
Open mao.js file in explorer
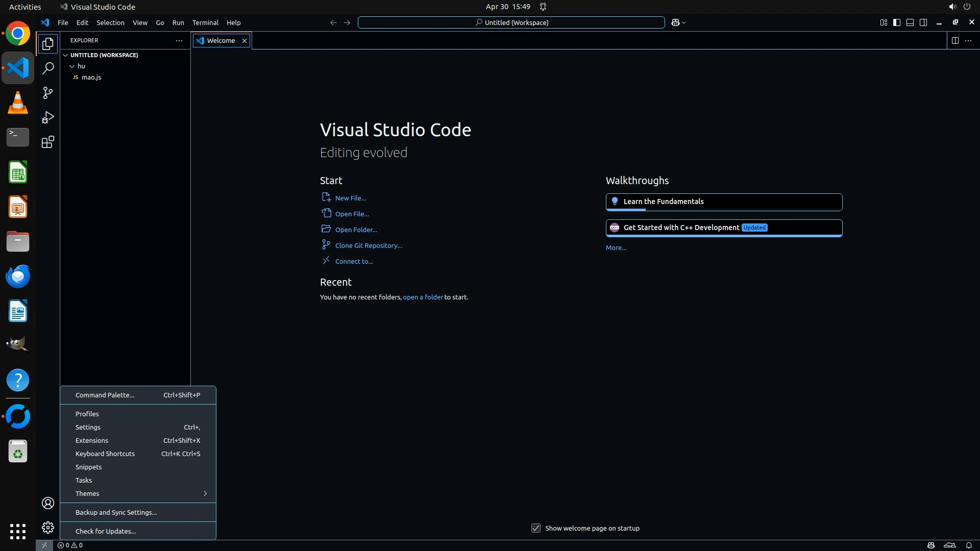(91, 78)
